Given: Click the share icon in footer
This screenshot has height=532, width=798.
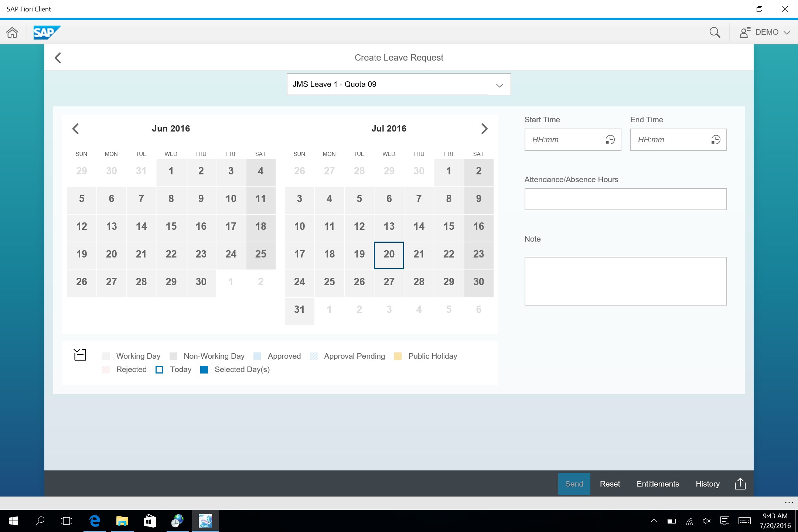Looking at the screenshot, I should [740, 484].
